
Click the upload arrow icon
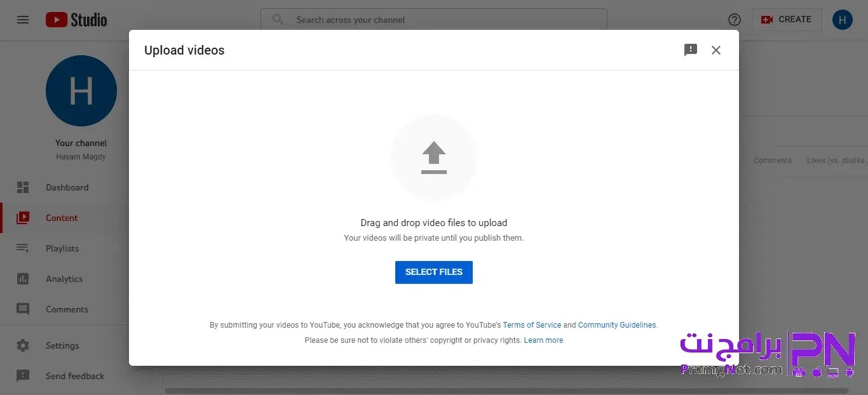pos(434,157)
